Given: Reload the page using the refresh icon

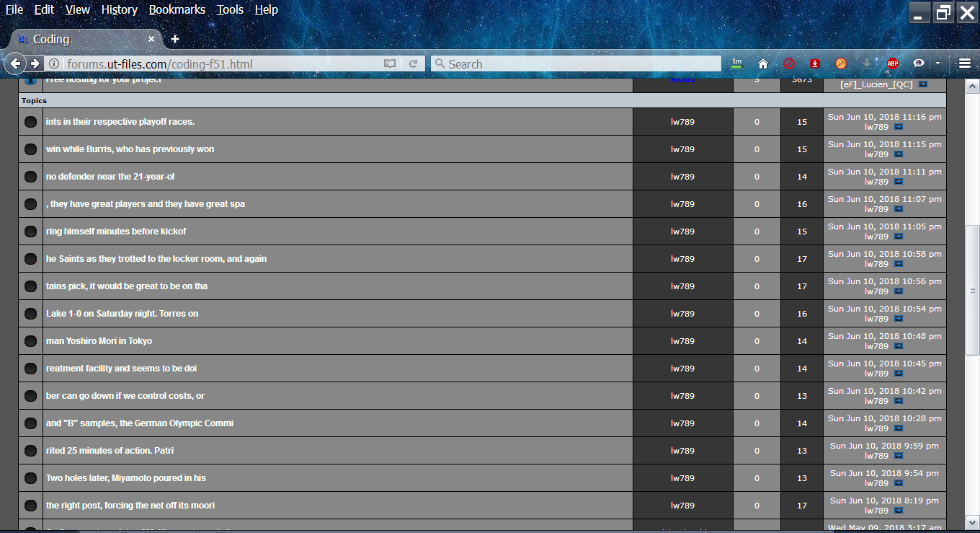Looking at the screenshot, I should (413, 63).
